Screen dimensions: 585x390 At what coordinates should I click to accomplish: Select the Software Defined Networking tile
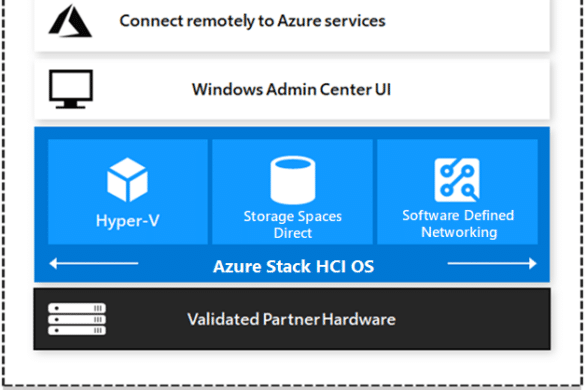click(457, 192)
